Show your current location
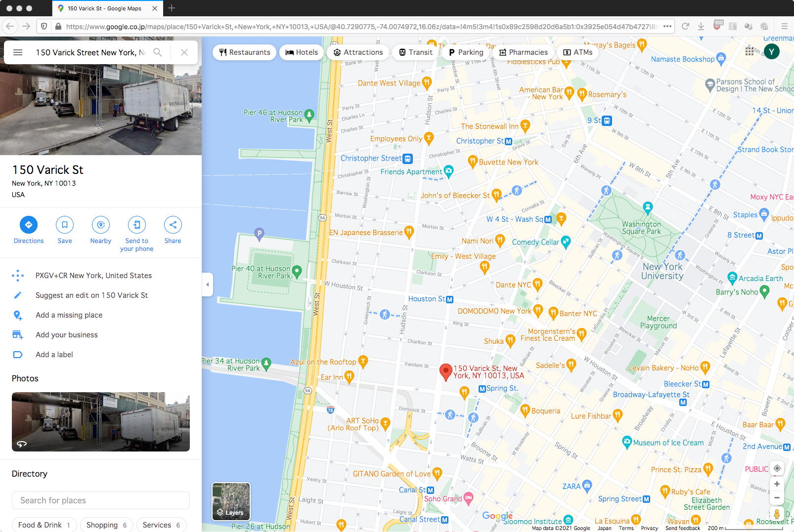Image resolution: width=794 pixels, height=532 pixels. coord(777,468)
